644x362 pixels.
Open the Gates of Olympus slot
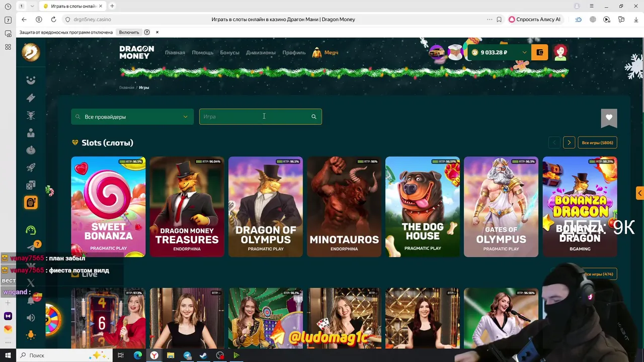[x=501, y=207]
